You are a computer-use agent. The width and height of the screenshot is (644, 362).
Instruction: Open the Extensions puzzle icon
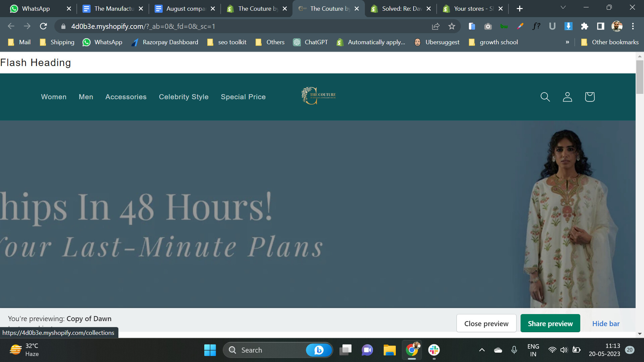click(x=585, y=26)
